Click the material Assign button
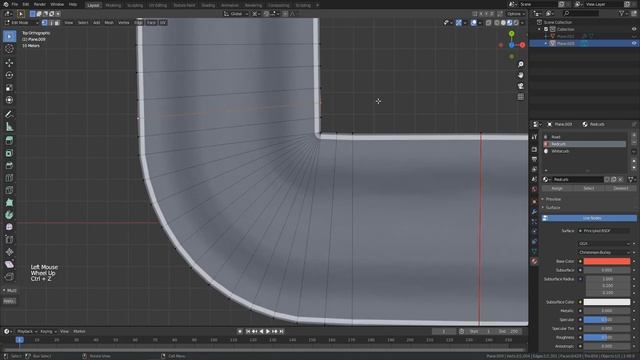Image resolution: width=640 pixels, height=360 pixels. tap(557, 189)
